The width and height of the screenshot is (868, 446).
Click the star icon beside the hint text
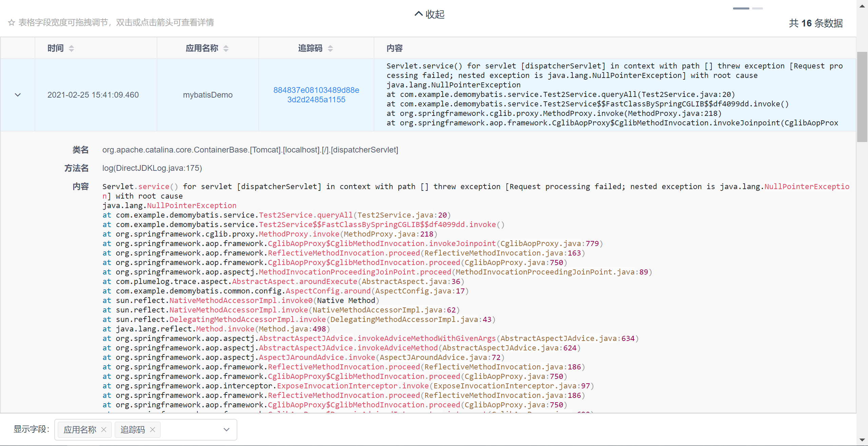(12, 23)
